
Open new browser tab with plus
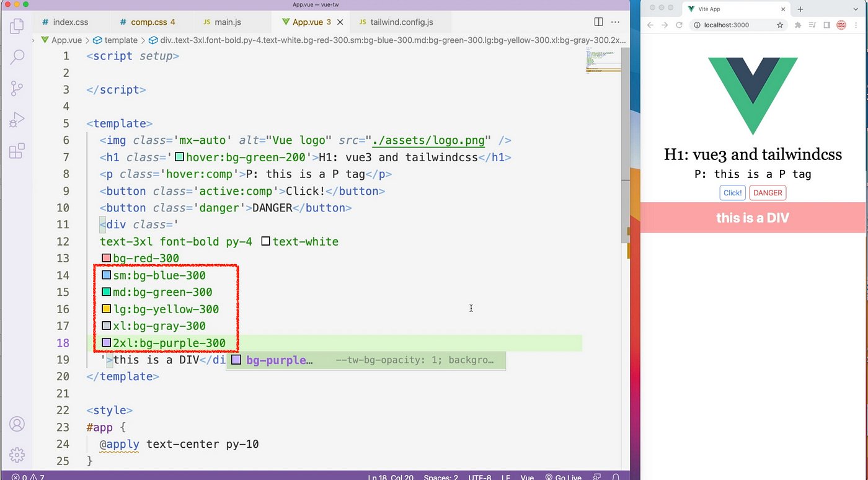(x=800, y=9)
